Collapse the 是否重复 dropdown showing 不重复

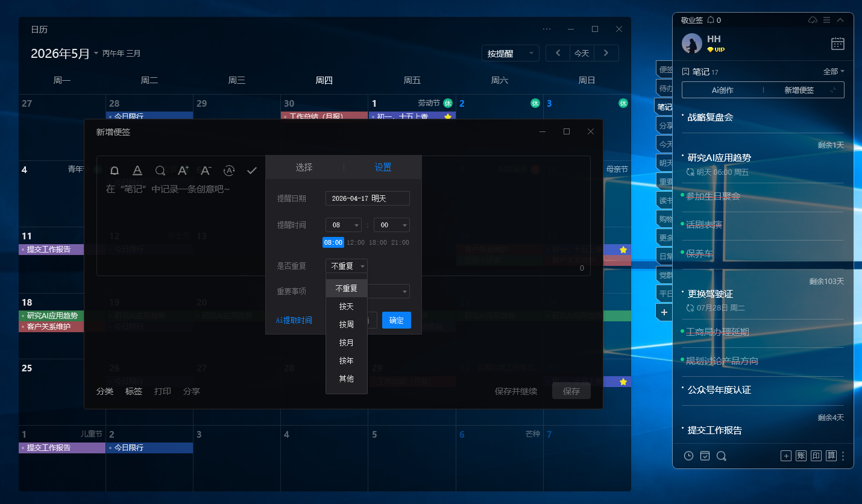click(347, 266)
